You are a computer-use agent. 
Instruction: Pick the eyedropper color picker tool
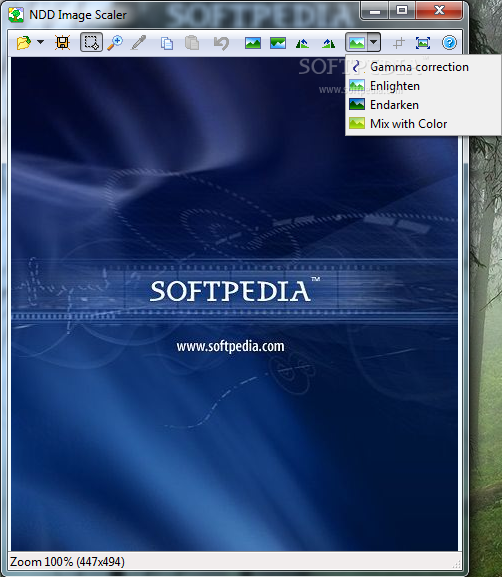tap(139, 43)
